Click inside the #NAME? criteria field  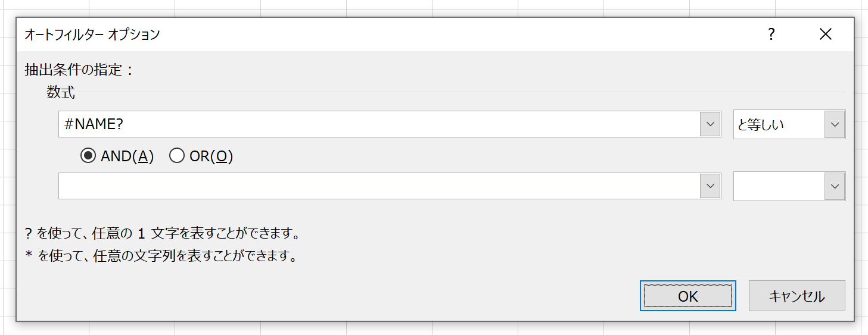379,124
